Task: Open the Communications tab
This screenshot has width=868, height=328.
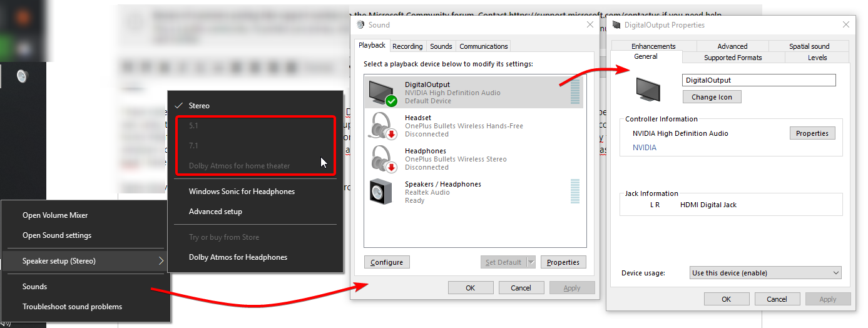Action: [x=483, y=46]
